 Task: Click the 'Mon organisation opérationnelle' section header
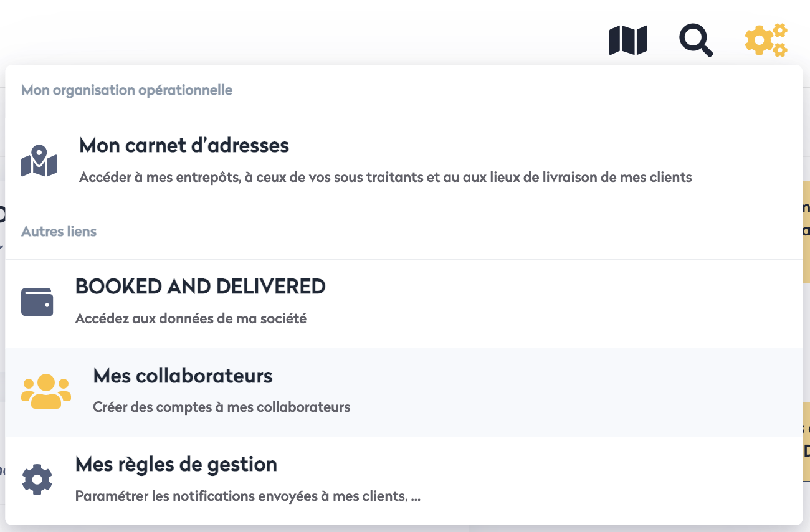point(126,90)
